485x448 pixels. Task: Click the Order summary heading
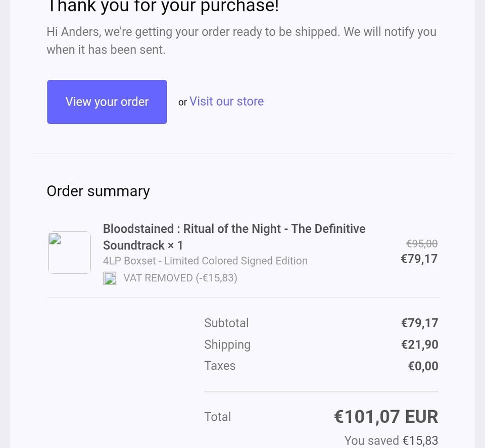pos(98,191)
